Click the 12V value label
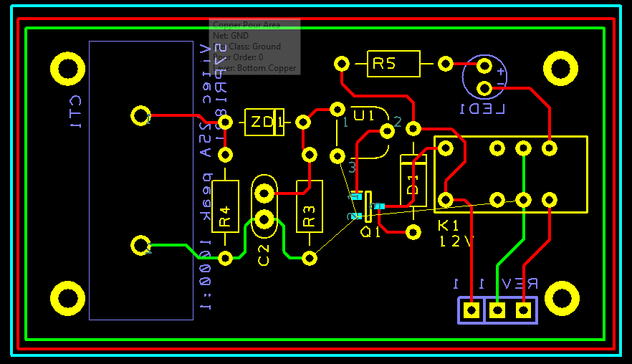The image size is (632, 364). point(456,241)
